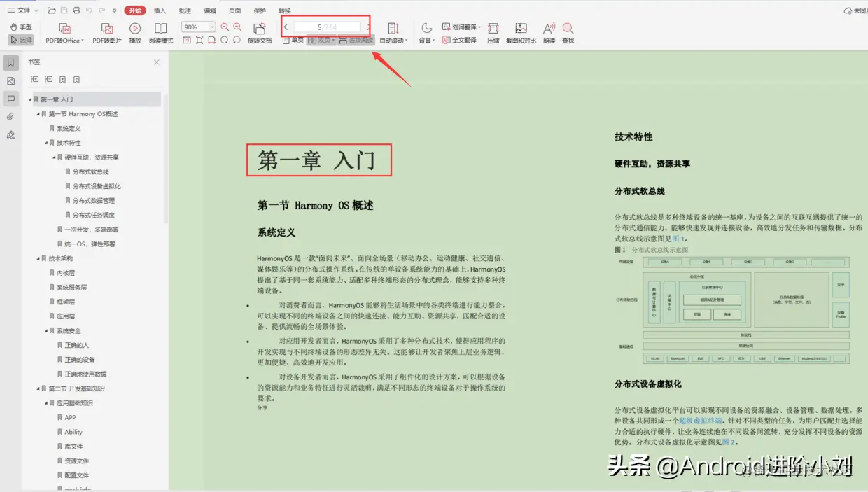
Task: Open the bookmark panel sidebar icon
Action: tap(10, 64)
